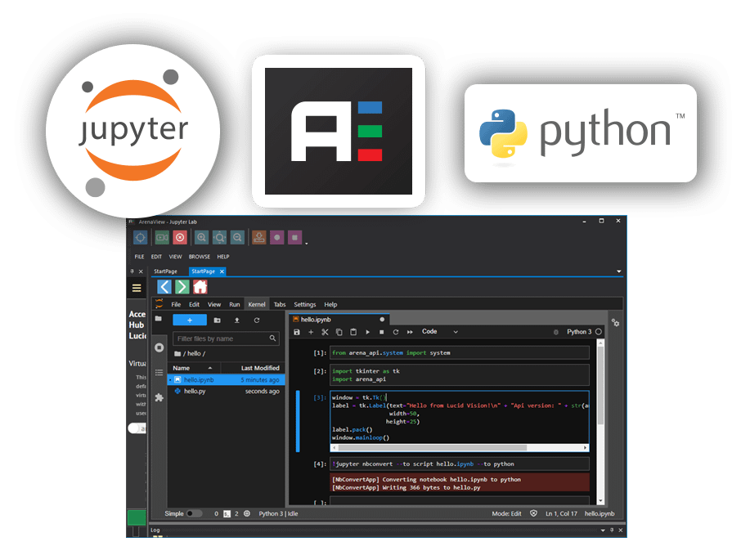Screen dimensions: 750x560
Task: Stop the stream with the red stop control
Action: [x=180, y=237]
